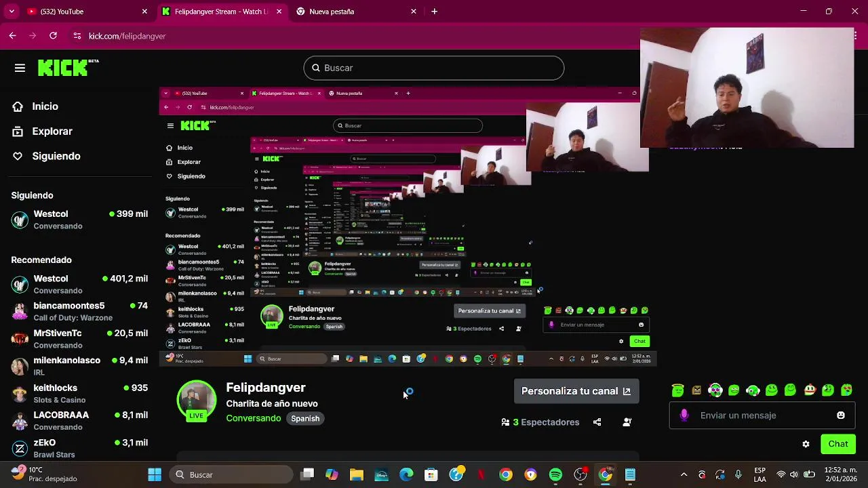Select the red-hat emote
This screenshot has height=488, width=868.
(809, 390)
